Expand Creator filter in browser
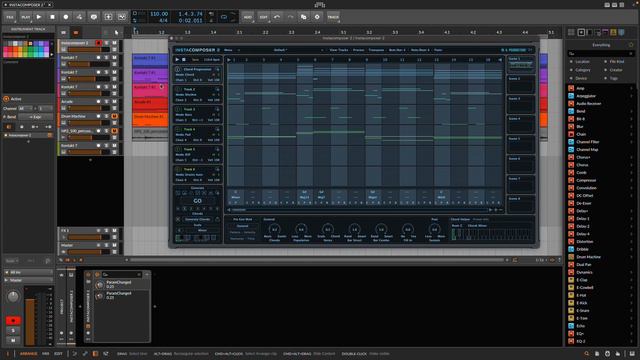Screen dimensions: 640x360 (x=616, y=70)
